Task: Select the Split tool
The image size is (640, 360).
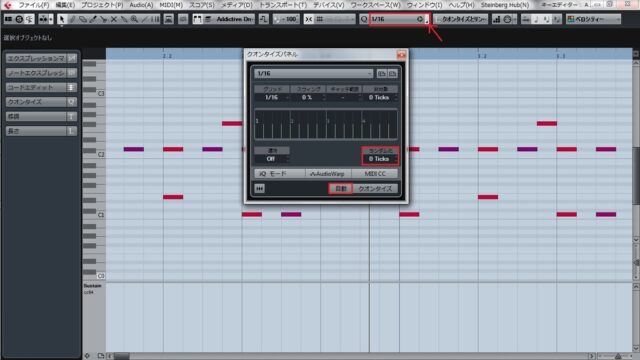Action: (x=103, y=19)
